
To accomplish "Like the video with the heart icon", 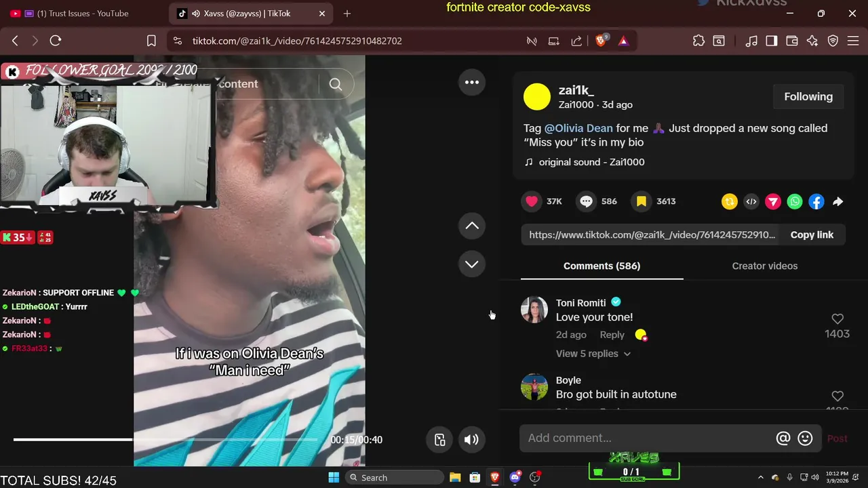I will pos(532,201).
